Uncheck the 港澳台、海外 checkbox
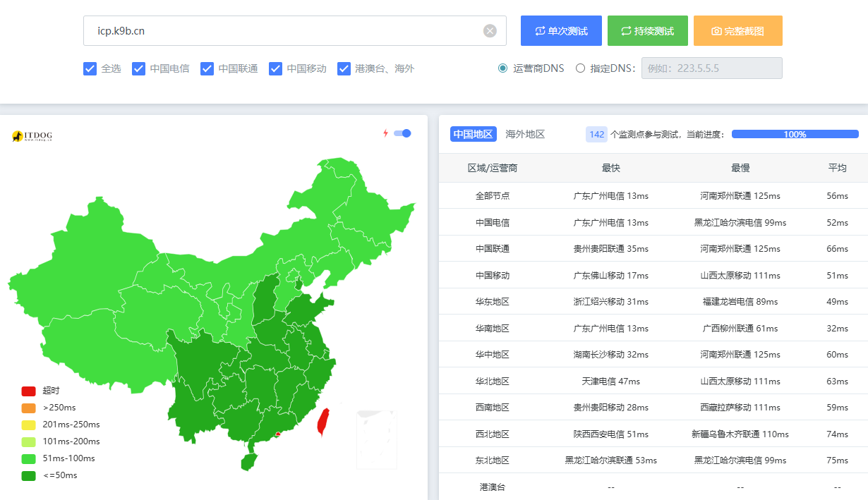 click(x=344, y=68)
